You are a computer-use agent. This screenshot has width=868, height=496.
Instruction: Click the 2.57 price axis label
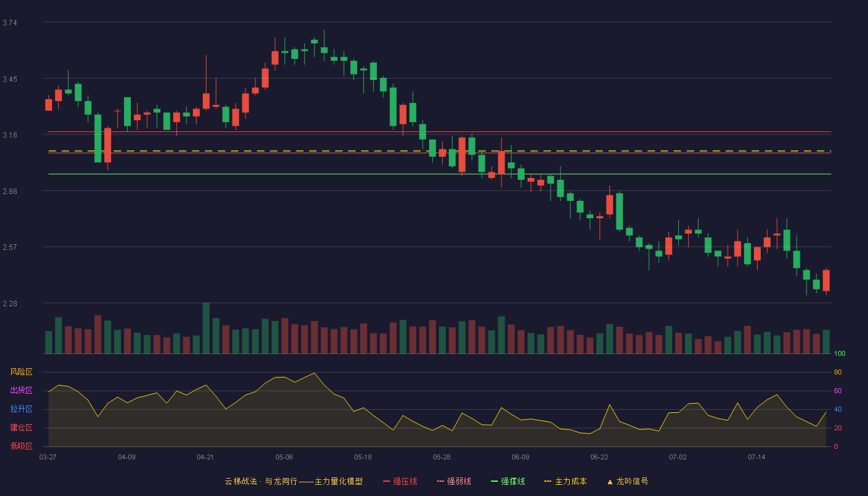(10, 247)
